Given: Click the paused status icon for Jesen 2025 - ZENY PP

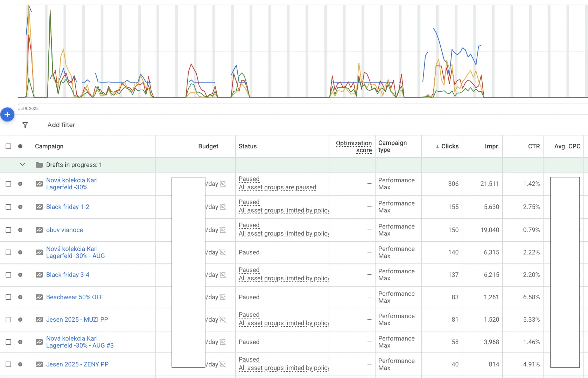Looking at the screenshot, I should (20, 364).
